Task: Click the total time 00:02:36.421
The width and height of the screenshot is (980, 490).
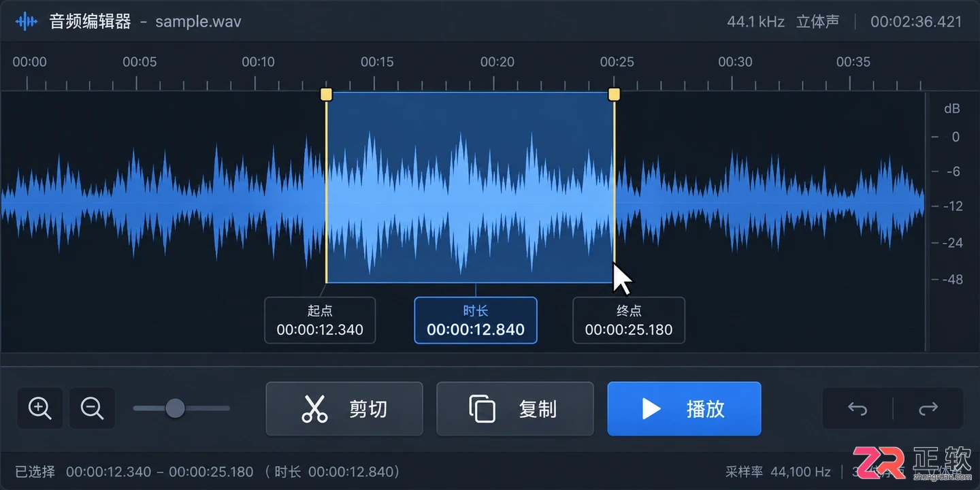Action: [916, 22]
